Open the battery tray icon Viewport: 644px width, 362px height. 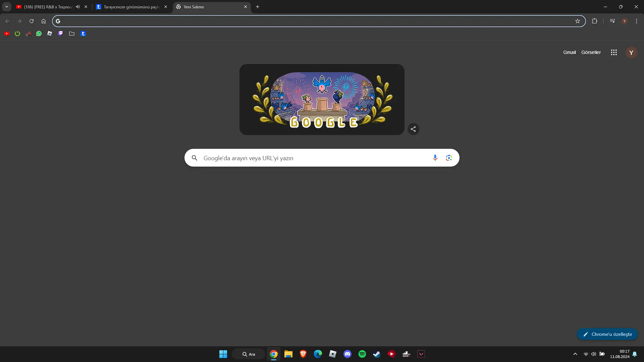(x=602, y=354)
